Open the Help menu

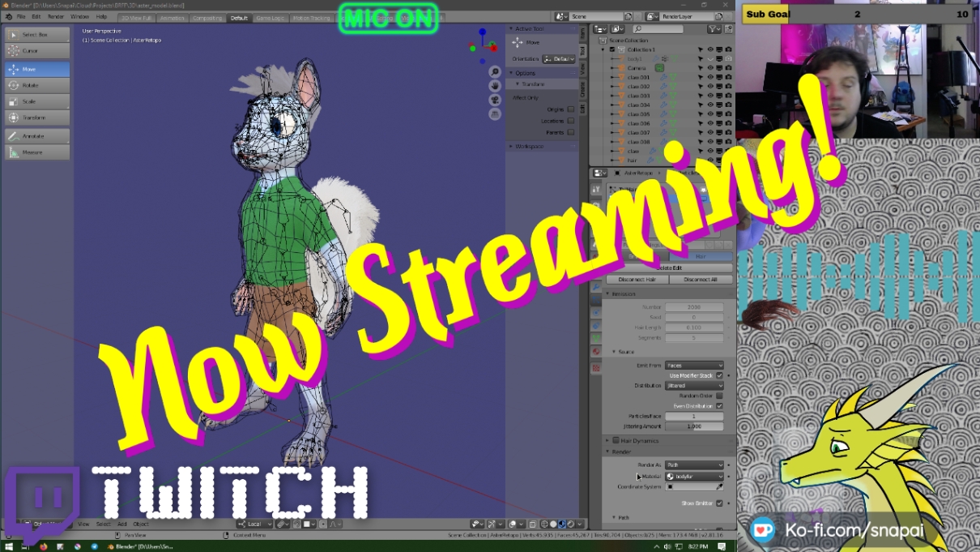pyautogui.click(x=101, y=16)
